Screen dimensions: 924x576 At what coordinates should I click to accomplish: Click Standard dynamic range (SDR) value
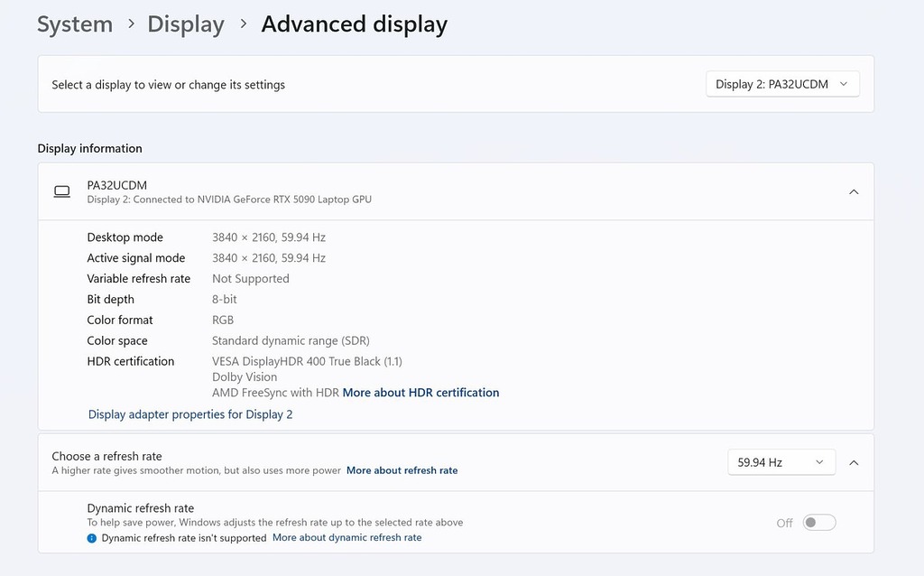point(291,340)
